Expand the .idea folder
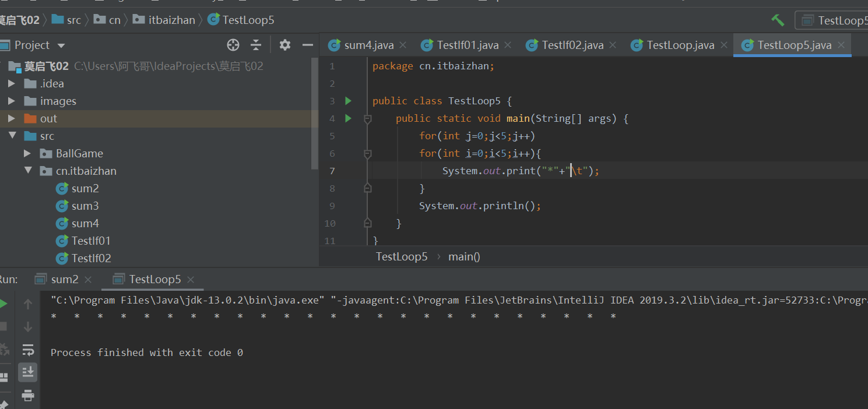The width and height of the screenshot is (868, 409). [x=12, y=84]
